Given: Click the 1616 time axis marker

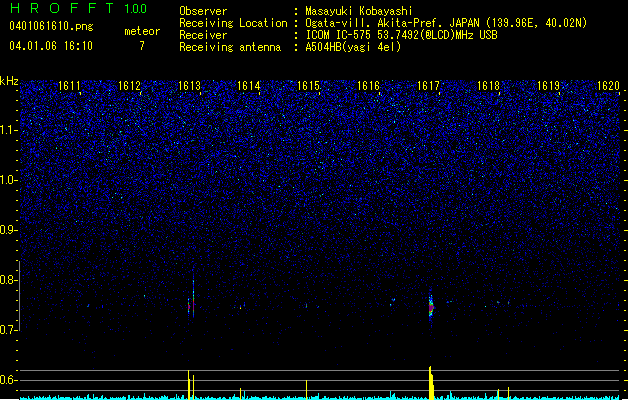Looking at the screenshot, I should (x=368, y=86).
